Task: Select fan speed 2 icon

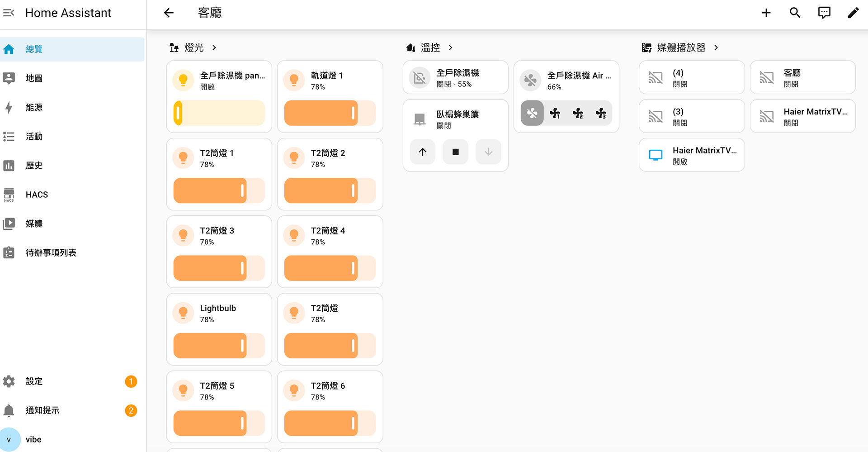Action: pos(578,113)
